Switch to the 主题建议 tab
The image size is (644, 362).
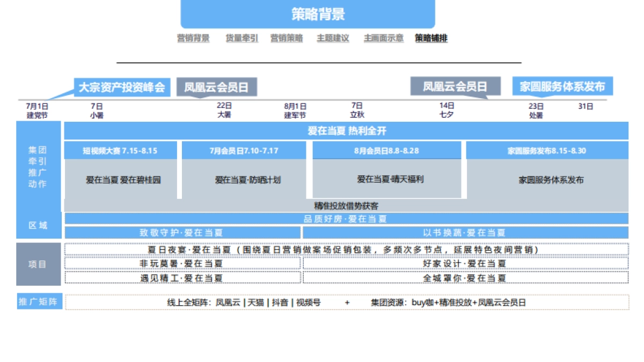click(333, 38)
